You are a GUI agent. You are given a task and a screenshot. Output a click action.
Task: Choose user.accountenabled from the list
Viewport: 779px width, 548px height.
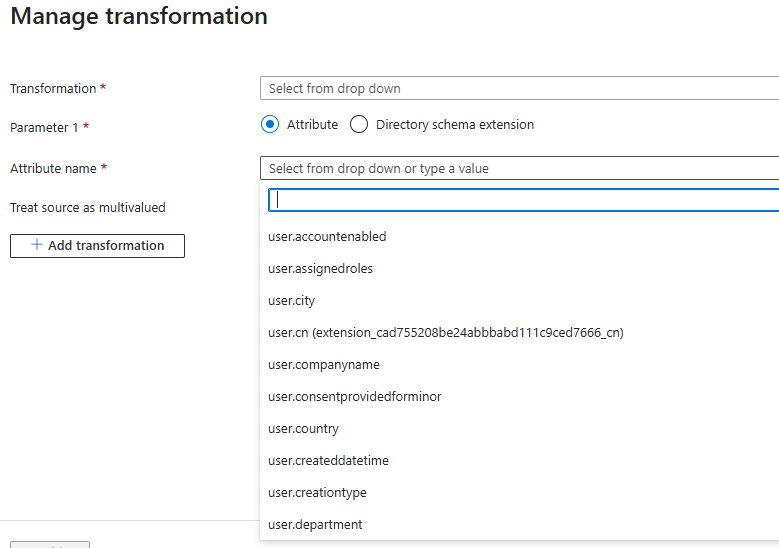(x=327, y=237)
